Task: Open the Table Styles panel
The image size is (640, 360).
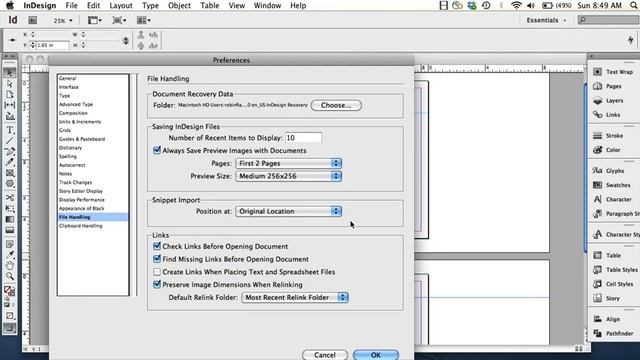Action: 615,270
